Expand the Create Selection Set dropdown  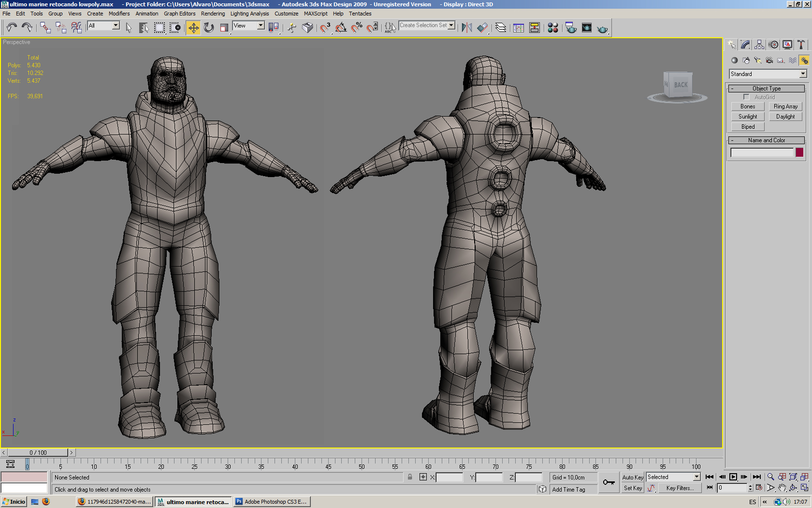[451, 25]
